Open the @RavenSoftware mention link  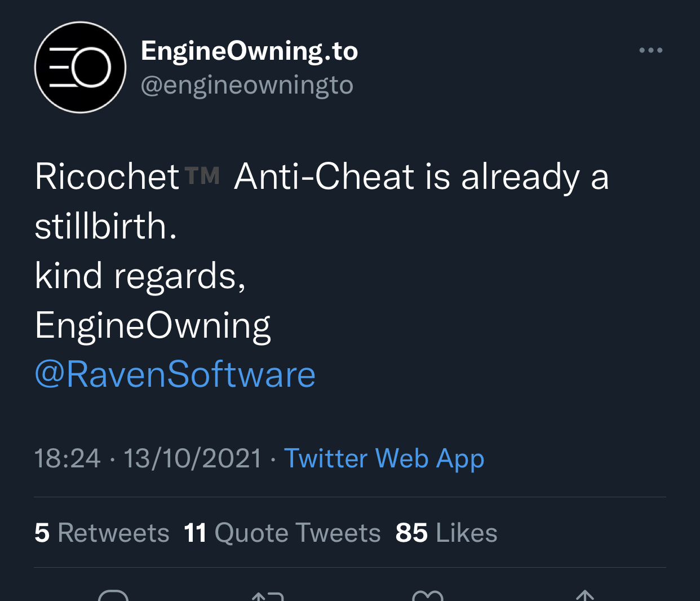point(175,374)
